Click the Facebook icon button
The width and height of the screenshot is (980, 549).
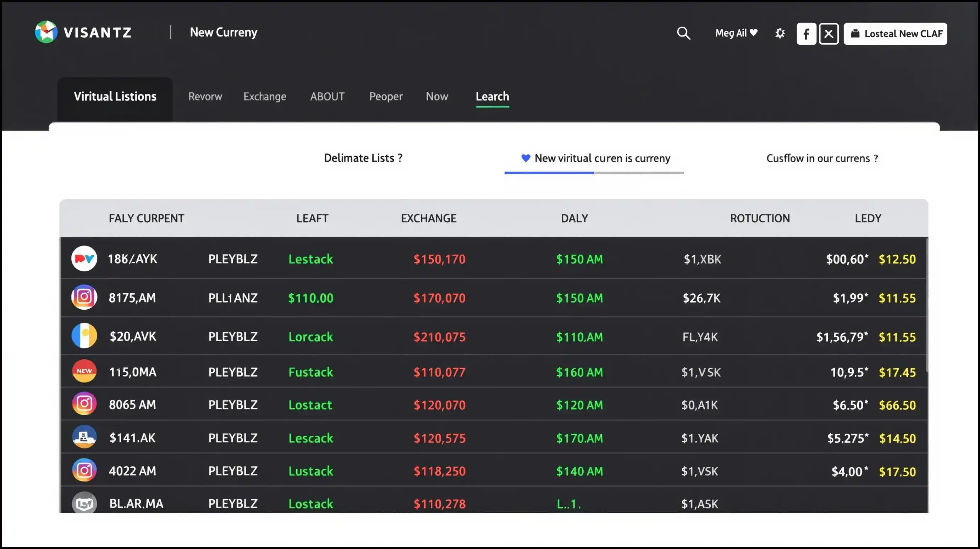[806, 34]
